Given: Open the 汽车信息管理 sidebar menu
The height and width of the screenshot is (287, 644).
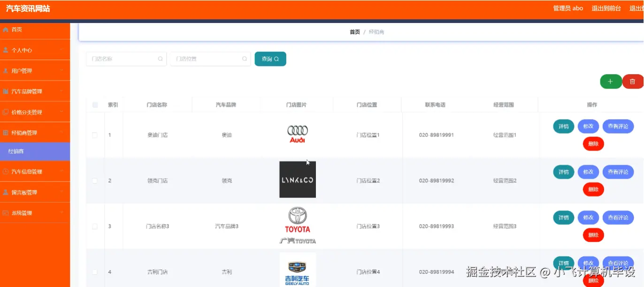Looking at the screenshot, I should pos(35,172).
